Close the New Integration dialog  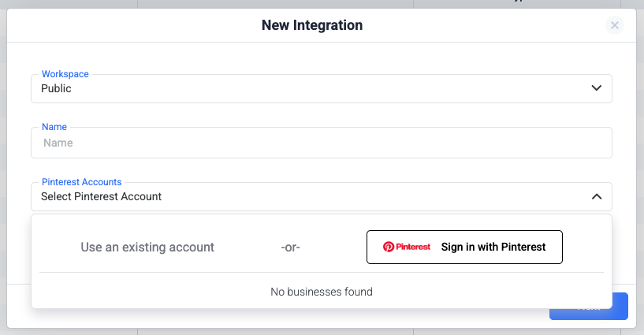click(615, 25)
